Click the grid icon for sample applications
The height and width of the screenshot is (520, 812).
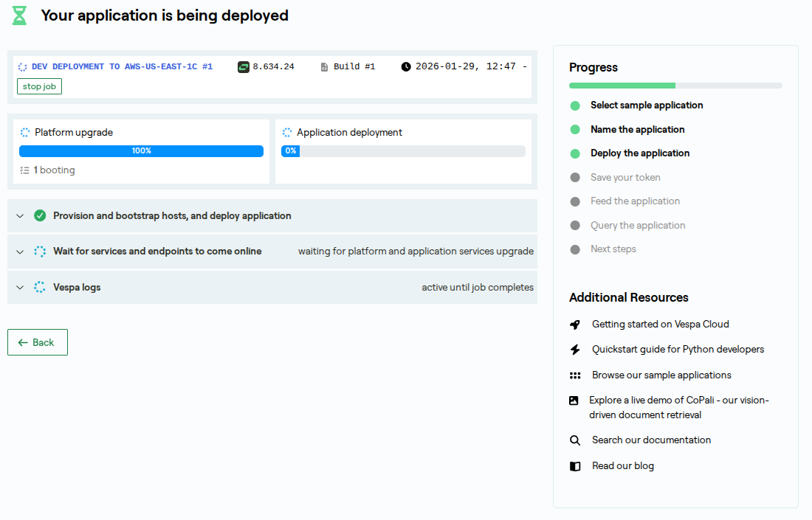click(x=575, y=375)
